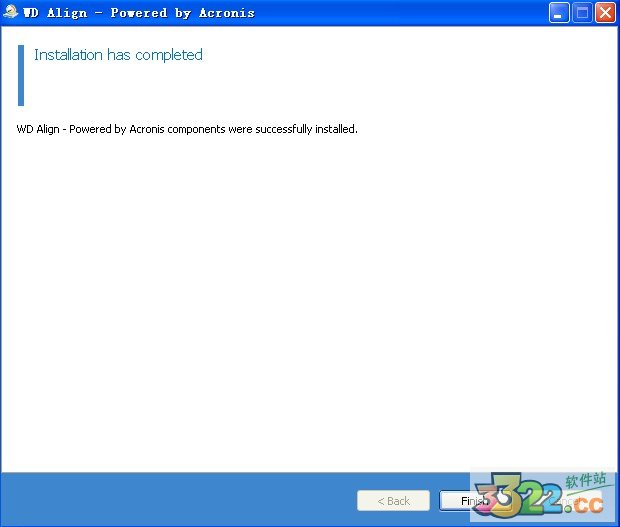Click the WD Align application icon in title bar
This screenshot has height=527, width=620.
[x=11, y=13]
